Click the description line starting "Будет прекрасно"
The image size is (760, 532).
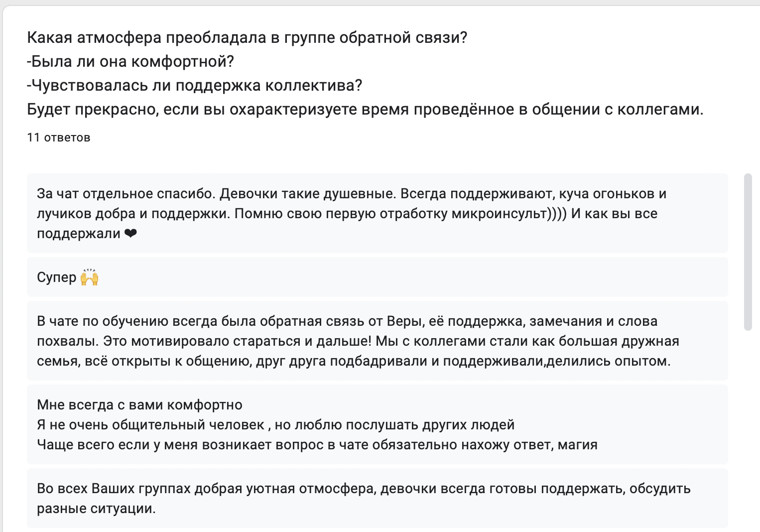tap(365, 109)
